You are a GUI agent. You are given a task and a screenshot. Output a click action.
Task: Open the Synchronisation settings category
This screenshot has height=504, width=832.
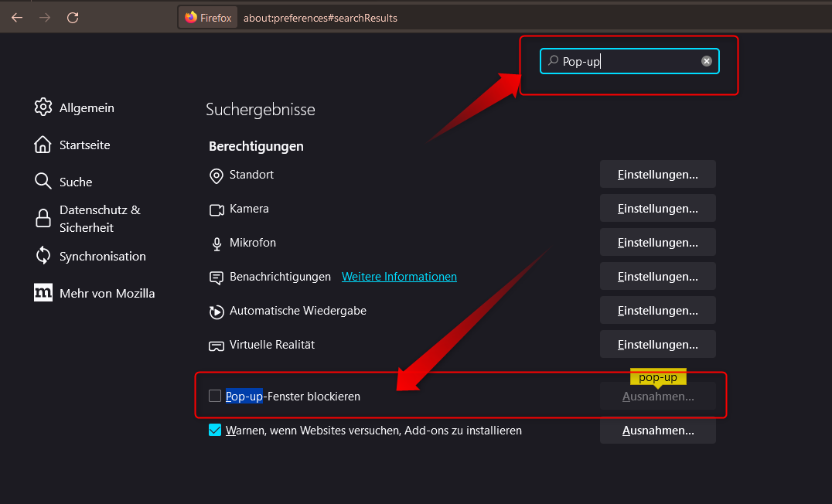coord(102,256)
